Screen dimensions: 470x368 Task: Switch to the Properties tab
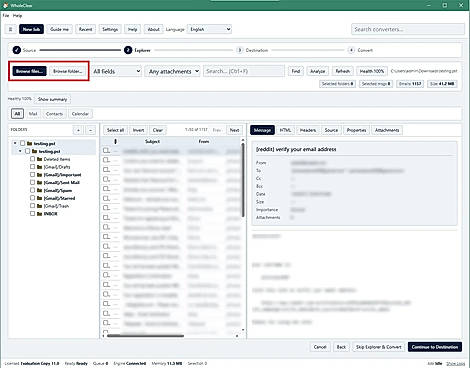coord(356,130)
